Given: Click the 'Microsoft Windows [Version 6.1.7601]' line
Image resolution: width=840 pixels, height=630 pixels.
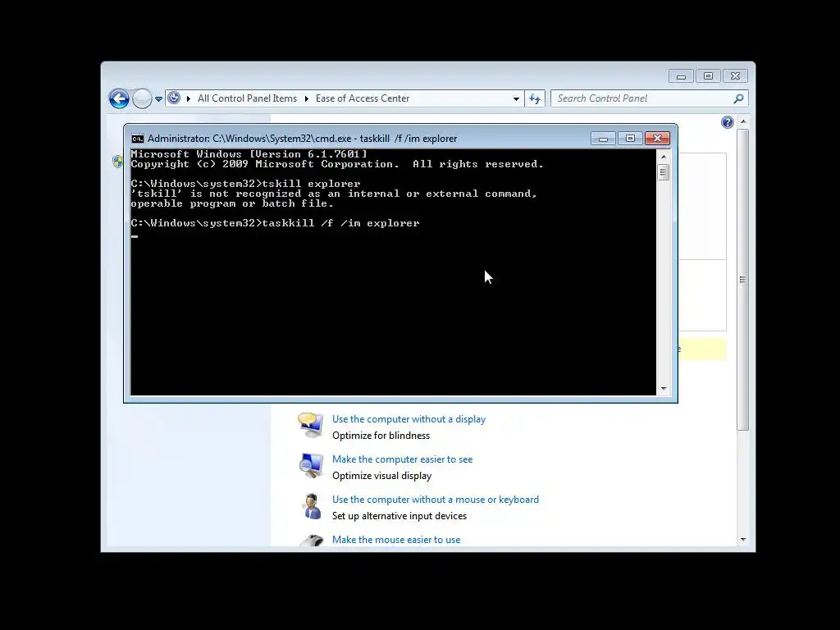Looking at the screenshot, I should 249,154.
